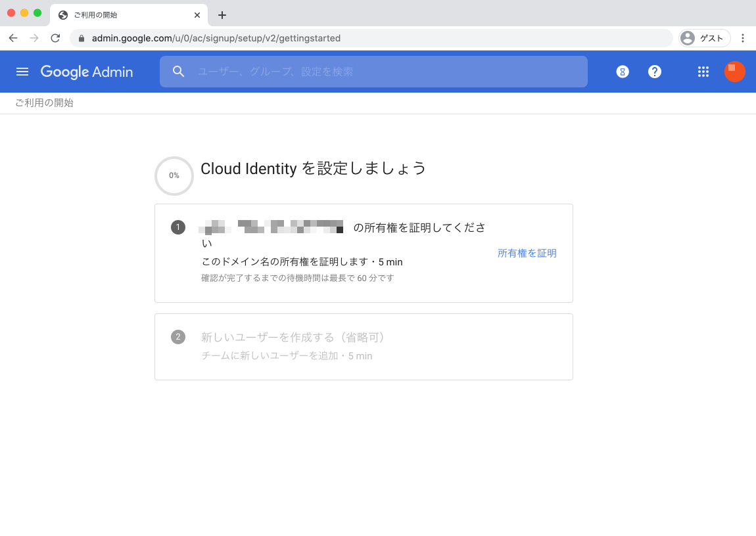This screenshot has height=536, width=756.
Task: Go back with the browser back arrow
Action: click(13, 38)
